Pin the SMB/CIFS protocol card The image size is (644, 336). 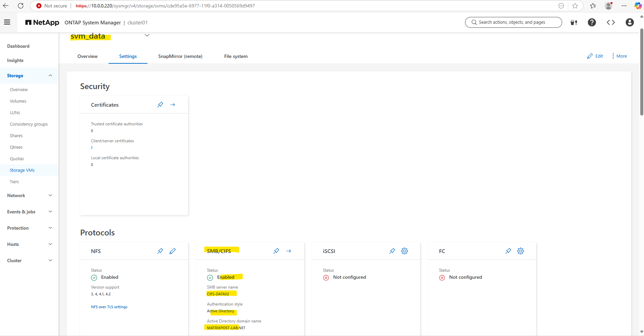[x=276, y=251]
